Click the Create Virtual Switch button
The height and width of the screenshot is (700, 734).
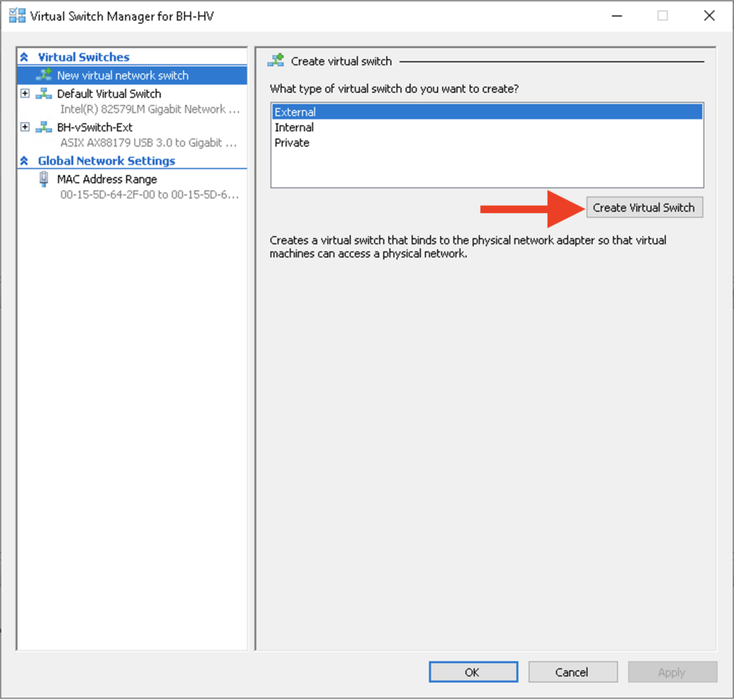(x=644, y=207)
